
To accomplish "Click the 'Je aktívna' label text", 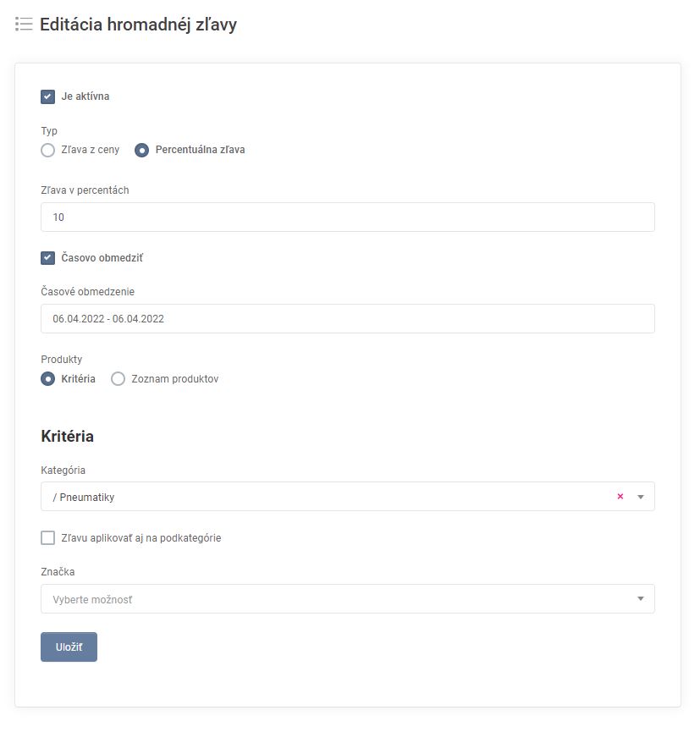I will click(85, 96).
